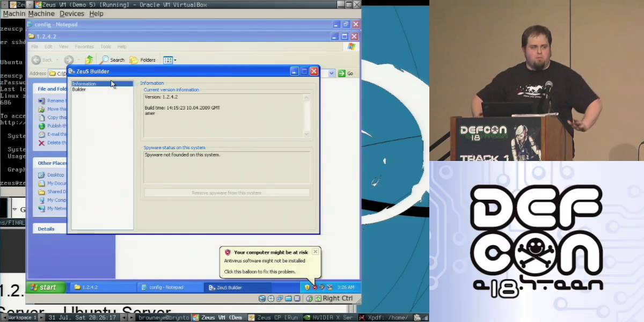Click Publish to Web task icon
Viewport: 644px width, 322px height.
41,126
